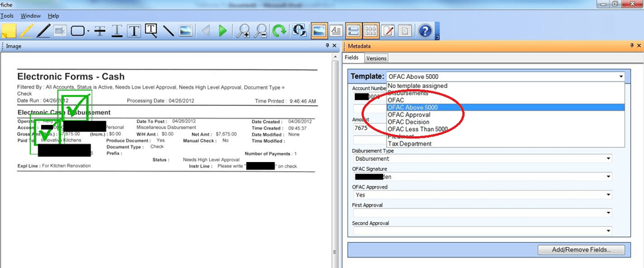Viewport: 644px width, 268px height.
Task: Click the edit note toolbar icon
Action: (388, 31)
